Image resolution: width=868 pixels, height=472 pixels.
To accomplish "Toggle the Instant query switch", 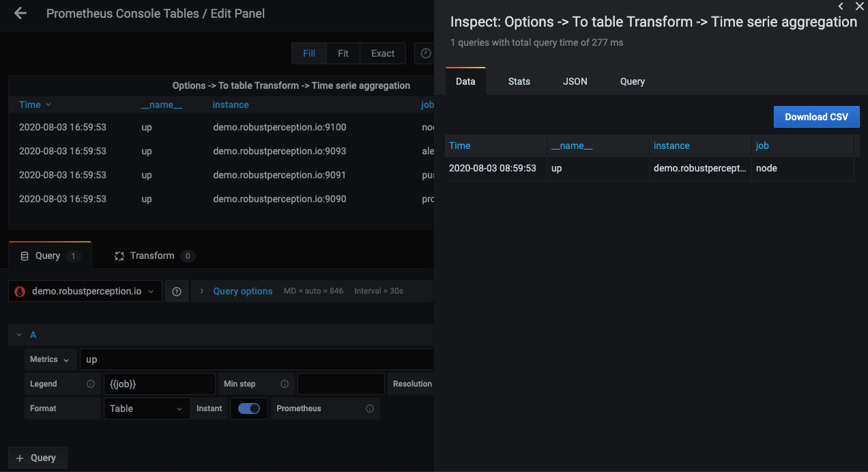I will (x=249, y=408).
